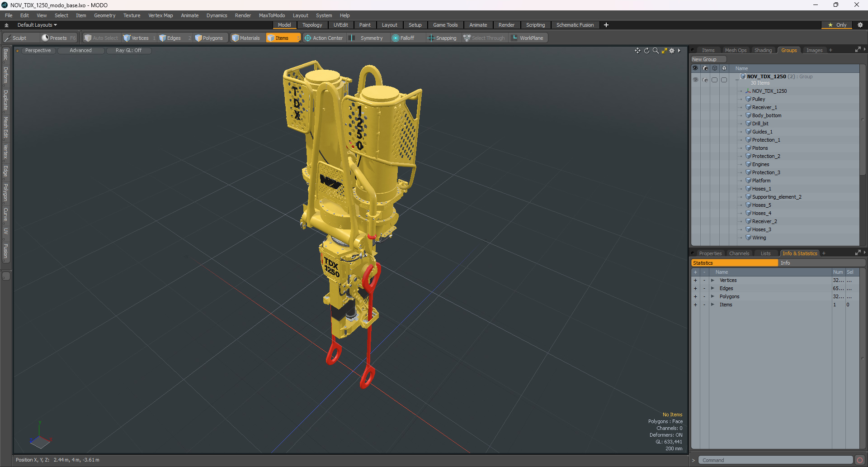
Task: Open the viewport settings gear
Action: (x=672, y=51)
